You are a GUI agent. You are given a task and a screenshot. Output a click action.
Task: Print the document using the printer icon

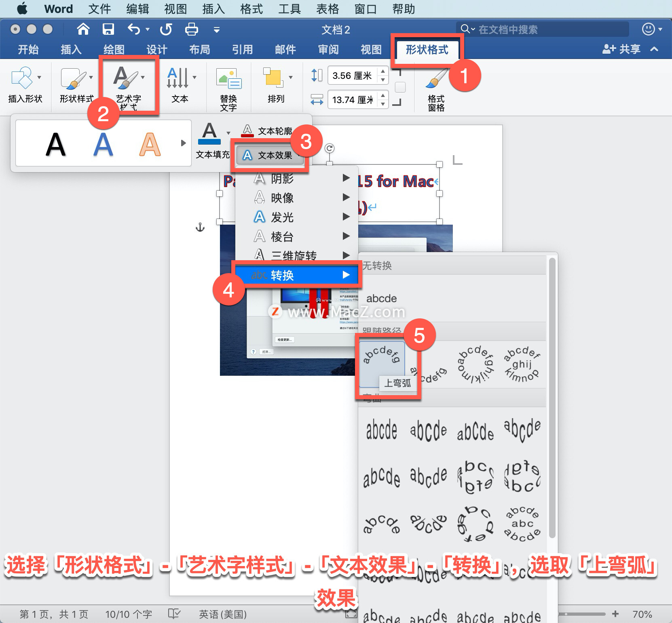191,29
